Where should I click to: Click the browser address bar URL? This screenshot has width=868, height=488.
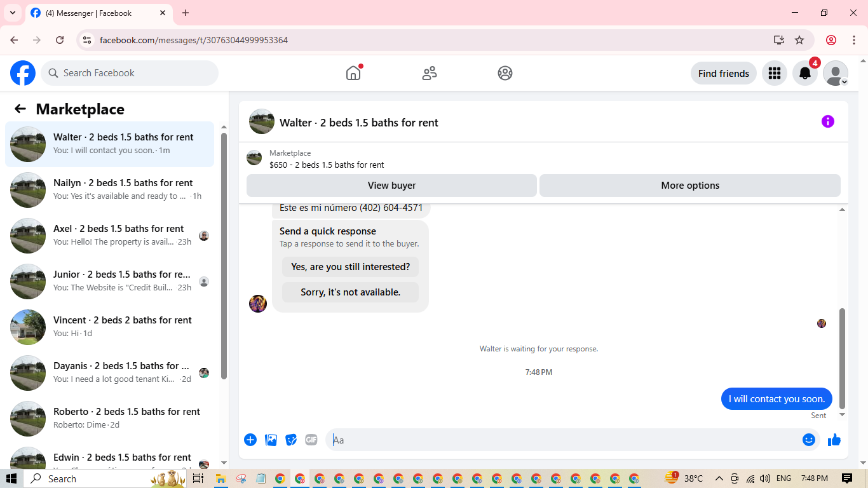tap(194, 40)
